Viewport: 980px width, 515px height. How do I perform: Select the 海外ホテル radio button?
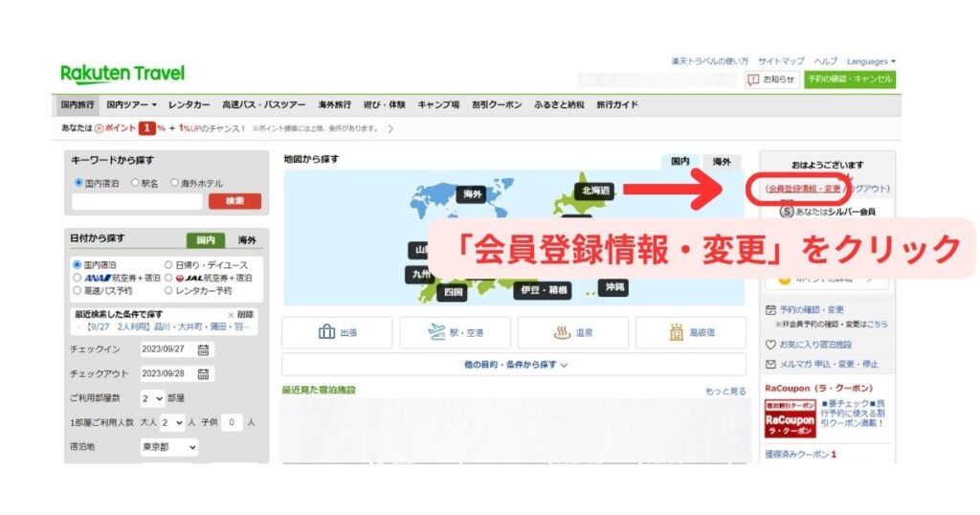pyautogui.click(x=174, y=183)
